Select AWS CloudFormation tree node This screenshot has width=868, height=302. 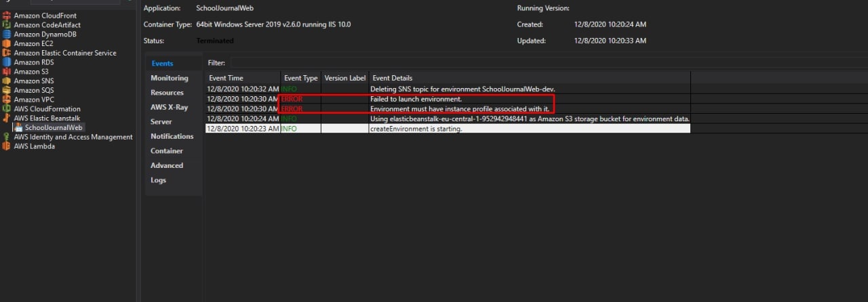point(47,109)
